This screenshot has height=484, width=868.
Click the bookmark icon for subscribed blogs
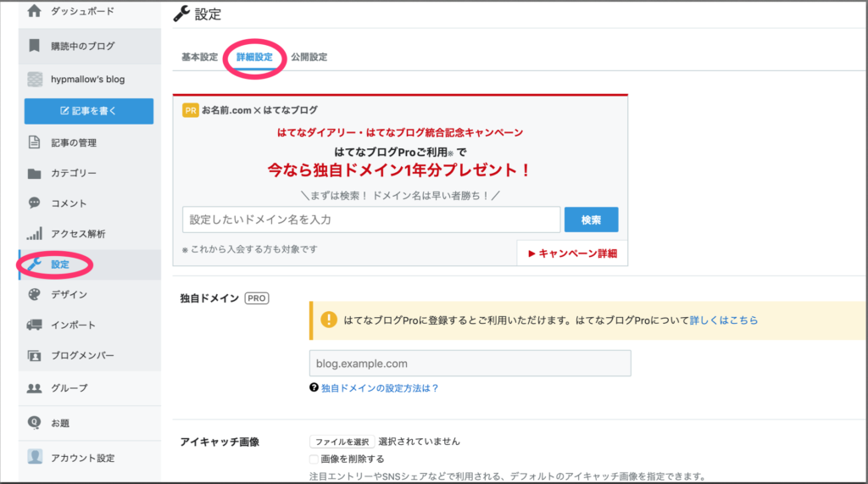coord(34,46)
